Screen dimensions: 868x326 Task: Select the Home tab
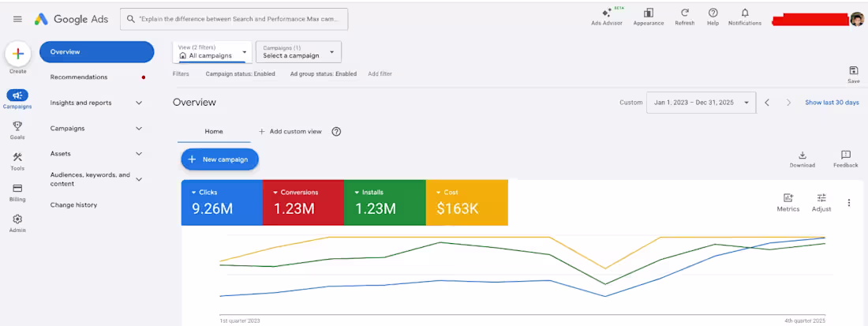pyautogui.click(x=214, y=132)
